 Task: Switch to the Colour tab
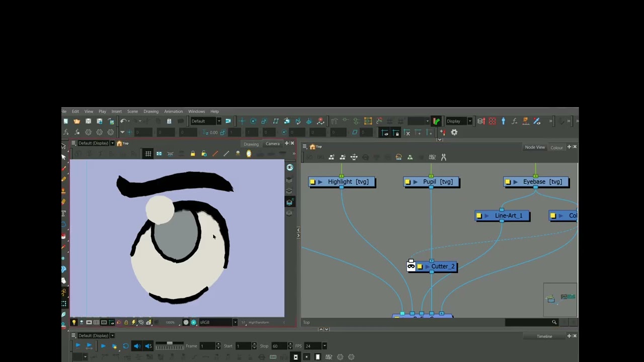pos(556,148)
